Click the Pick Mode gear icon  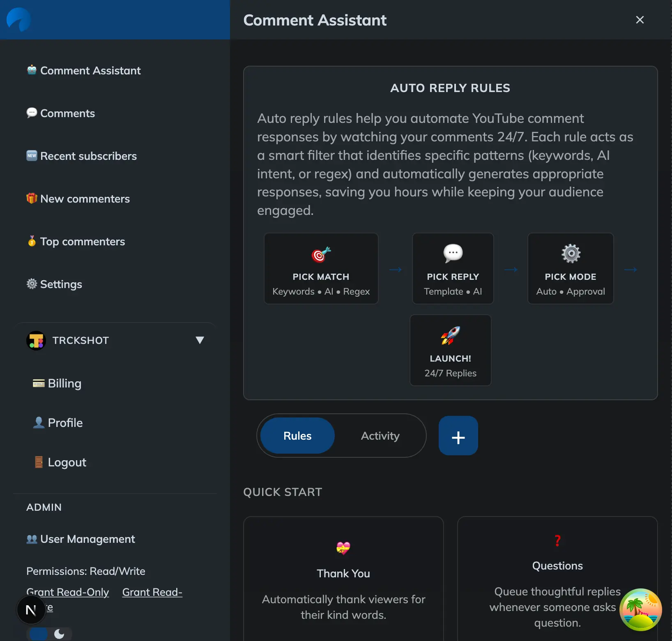(571, 254)
